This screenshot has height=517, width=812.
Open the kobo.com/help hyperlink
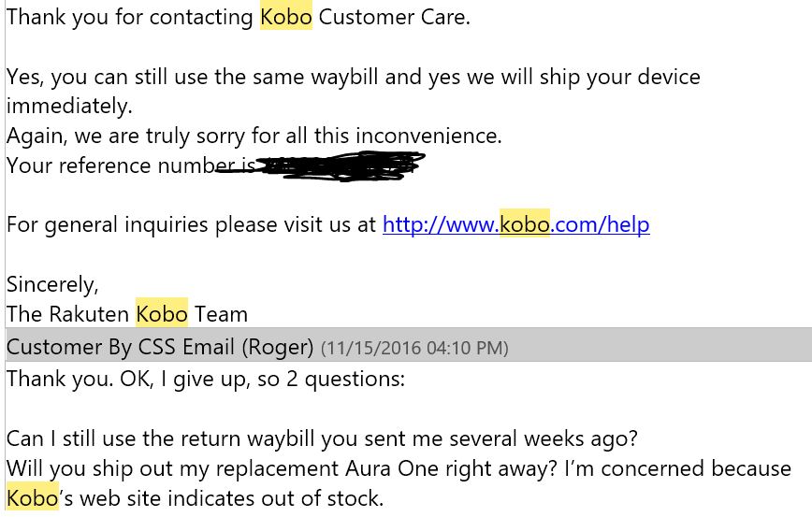515,224
